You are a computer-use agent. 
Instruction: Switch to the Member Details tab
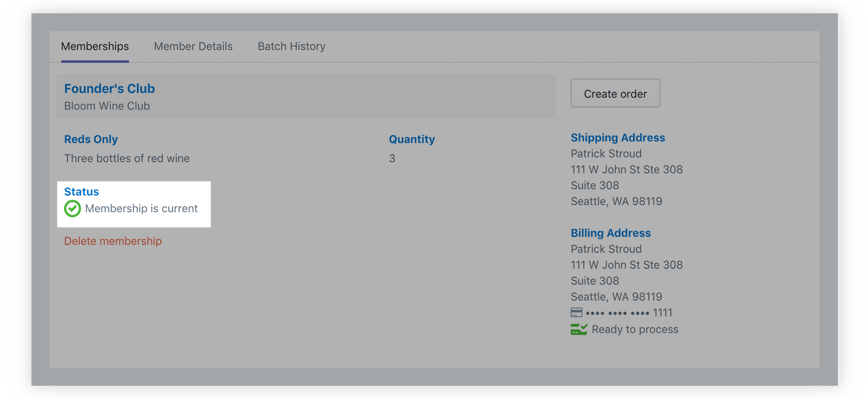pos(193,46)
